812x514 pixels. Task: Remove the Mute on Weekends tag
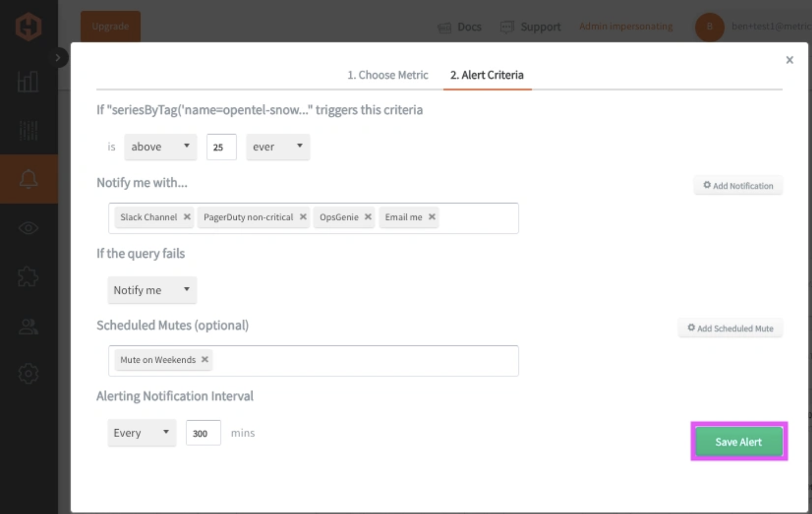205,359
